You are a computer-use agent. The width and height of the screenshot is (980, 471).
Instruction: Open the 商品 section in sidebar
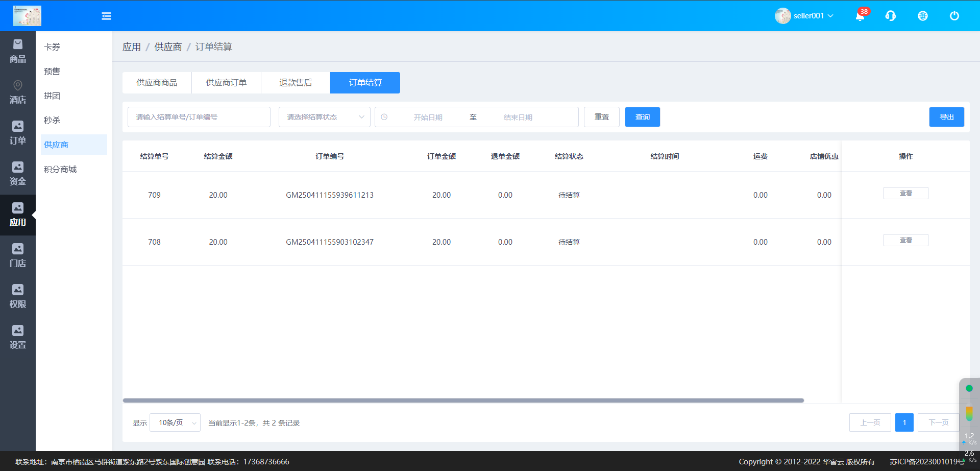pos(18,52)
